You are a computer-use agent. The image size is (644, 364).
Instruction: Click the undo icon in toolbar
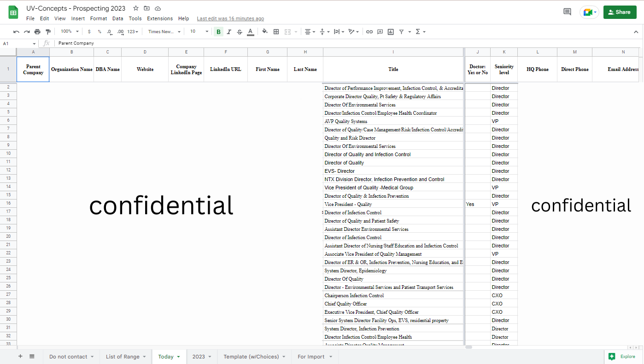click(16, 32)
